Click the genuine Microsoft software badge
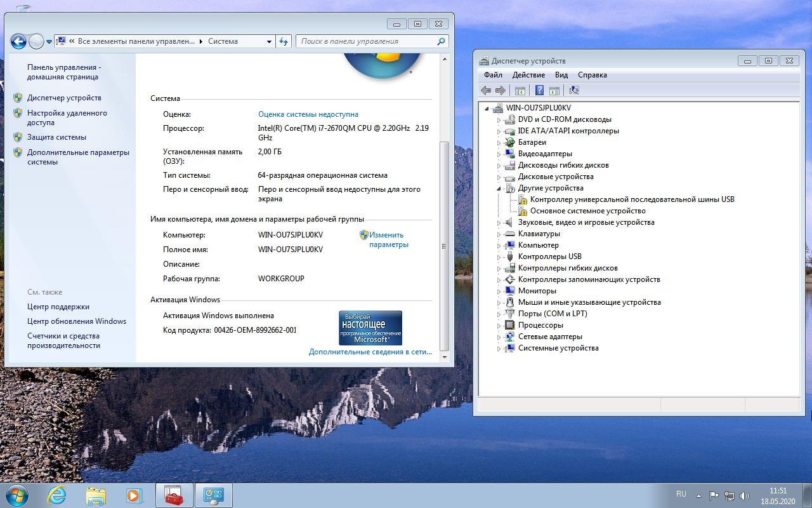812x508 pixels. pyautogui.click(x=370, y=328)
